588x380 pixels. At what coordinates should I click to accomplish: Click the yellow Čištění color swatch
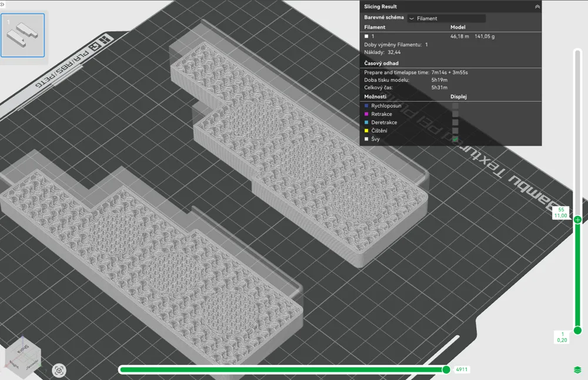(x=366, y=130)
